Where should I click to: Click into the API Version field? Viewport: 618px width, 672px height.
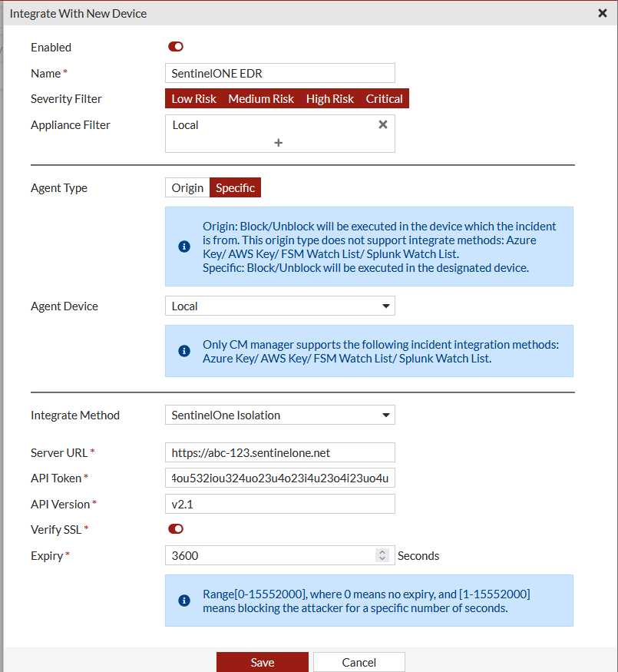(280, 504)
